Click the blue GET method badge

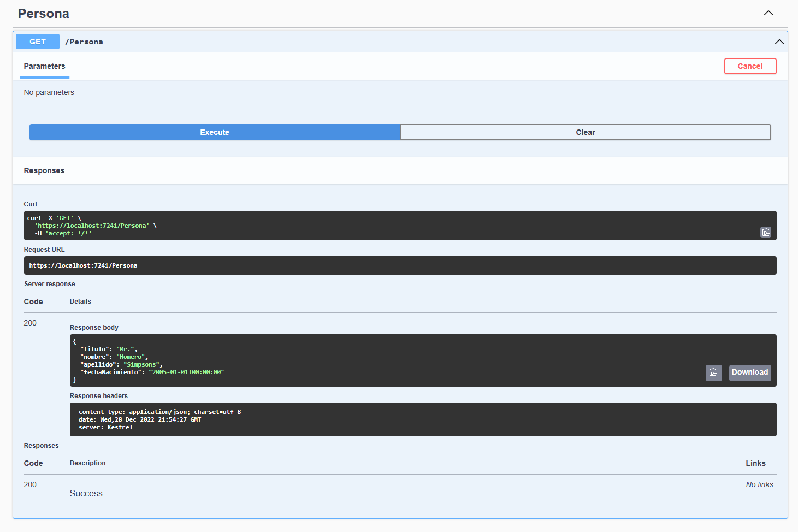coord(38,42)
